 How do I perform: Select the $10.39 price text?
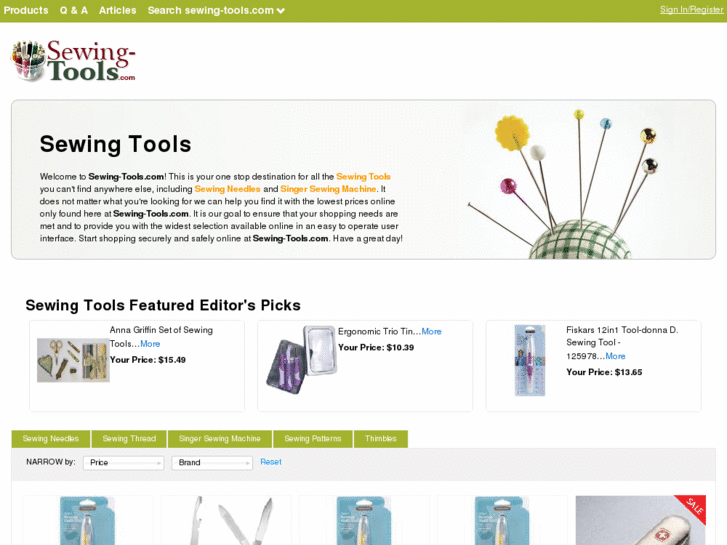400,347
